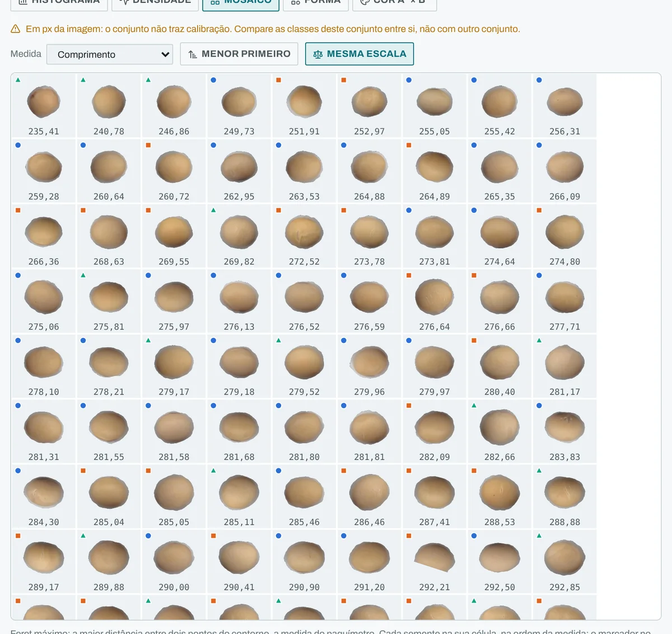Pick the seed with length 260,64

click(109, 171)
